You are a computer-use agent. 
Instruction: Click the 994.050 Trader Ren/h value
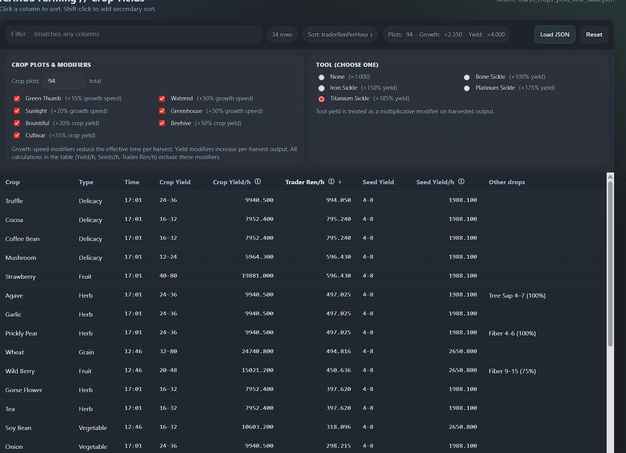click(339, 200)
